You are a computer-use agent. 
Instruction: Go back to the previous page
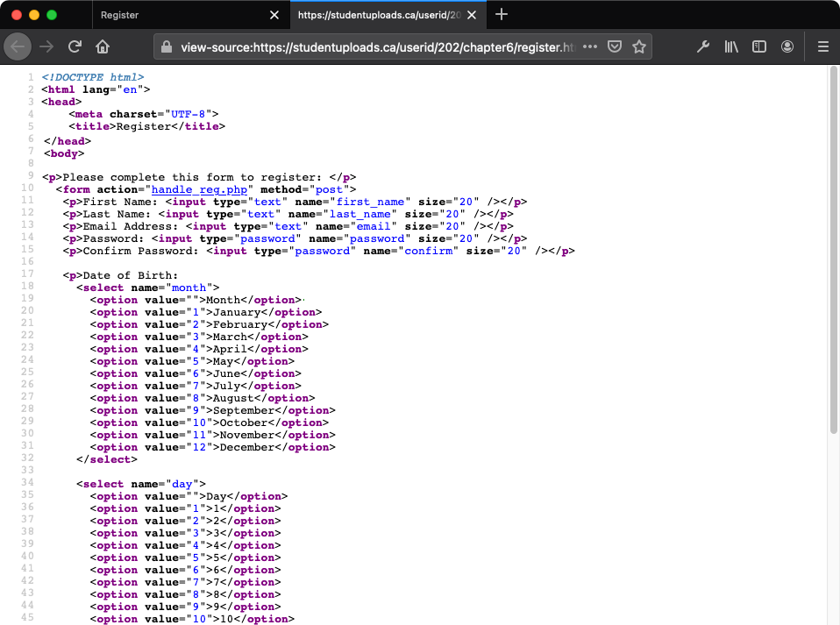click(x=18, y=47)
